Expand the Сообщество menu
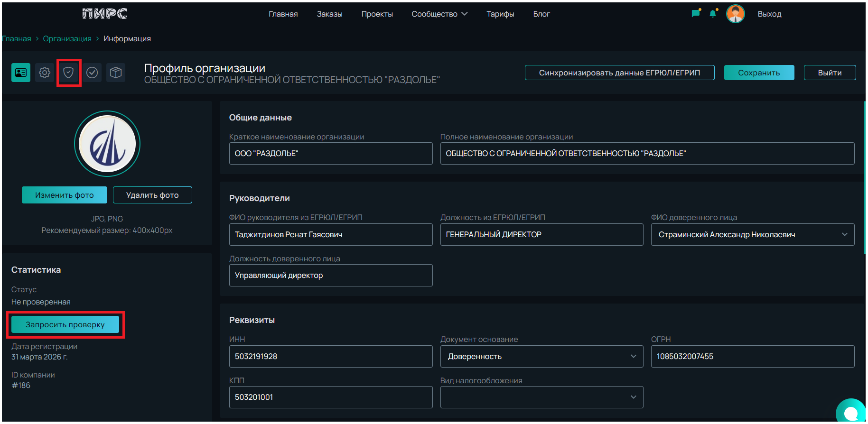Image resolution: width=868 pixels, height=424 pixels. coord(439,14)
